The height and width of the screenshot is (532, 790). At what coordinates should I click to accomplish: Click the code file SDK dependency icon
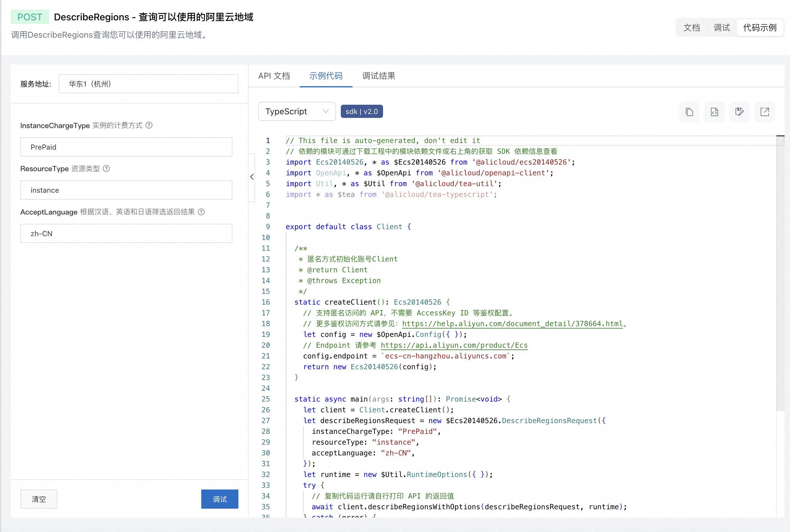714,112
